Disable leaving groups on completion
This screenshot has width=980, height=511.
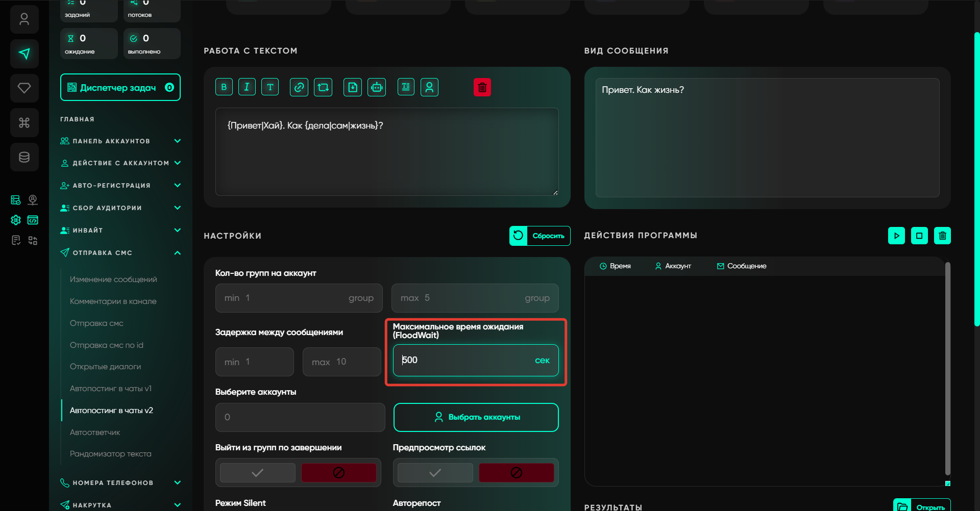point(338,473)
